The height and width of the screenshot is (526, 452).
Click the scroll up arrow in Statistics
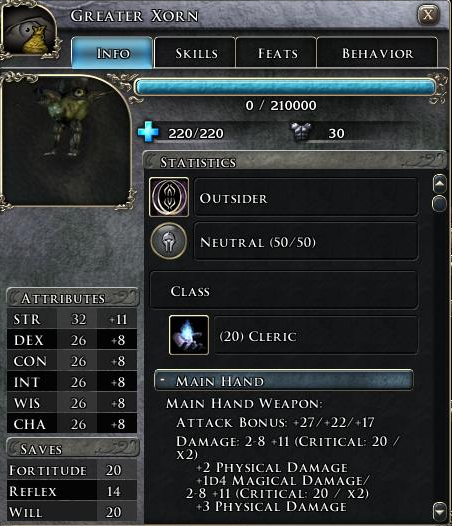[440, 184]
